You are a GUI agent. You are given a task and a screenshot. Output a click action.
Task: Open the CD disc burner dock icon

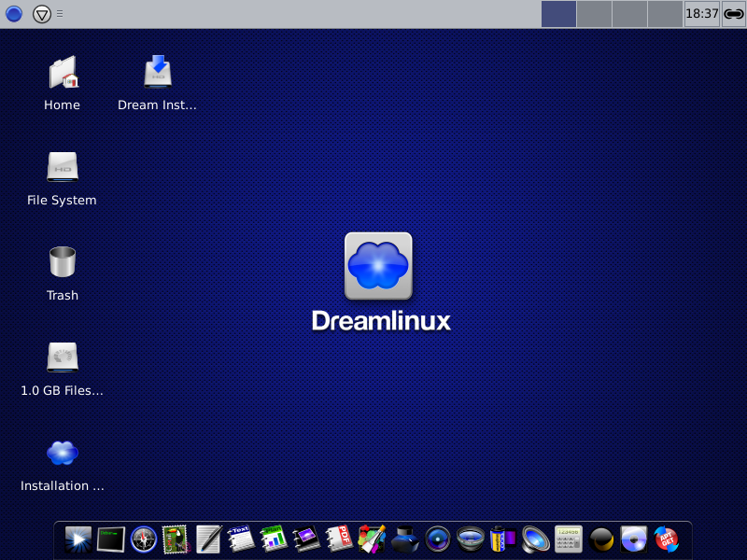633,539
